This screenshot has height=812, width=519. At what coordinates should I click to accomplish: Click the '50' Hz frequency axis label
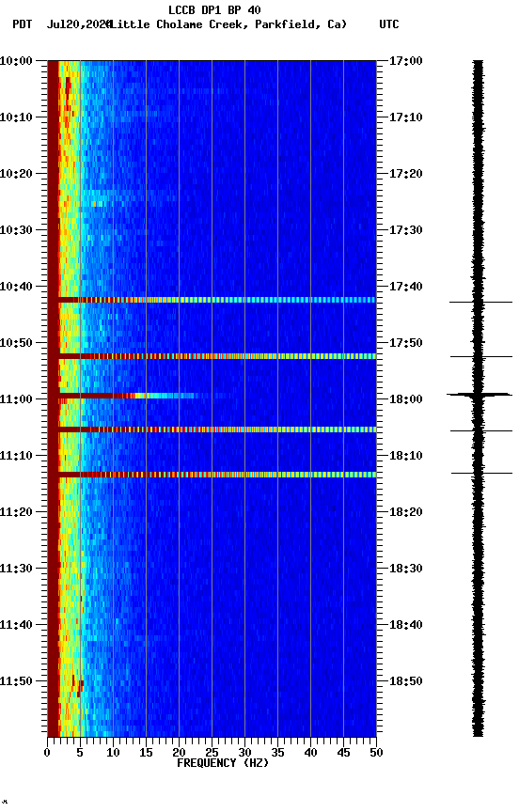[x=376, y=753]
